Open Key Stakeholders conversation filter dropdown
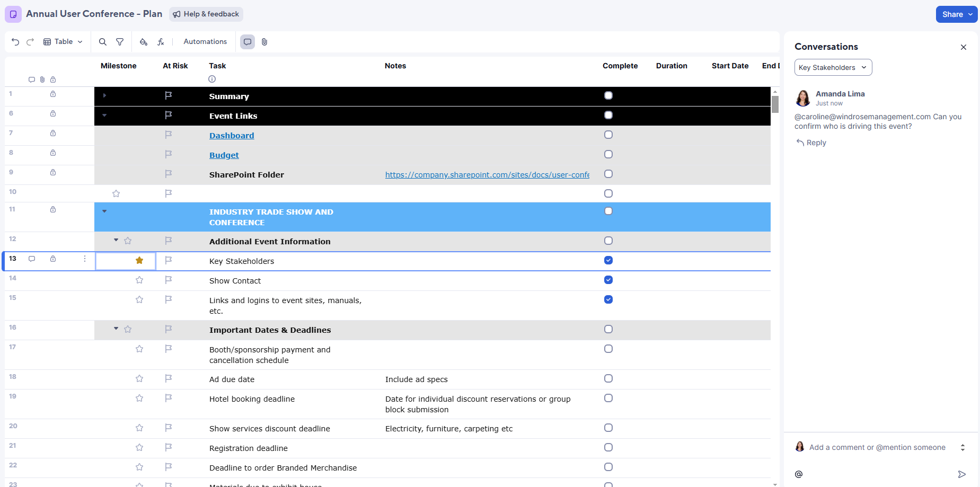 pos(833,67)
